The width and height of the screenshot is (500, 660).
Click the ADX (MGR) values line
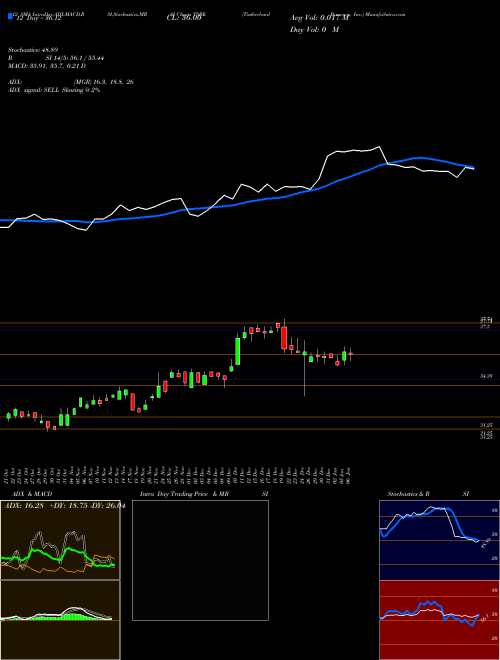click(71, 82)
